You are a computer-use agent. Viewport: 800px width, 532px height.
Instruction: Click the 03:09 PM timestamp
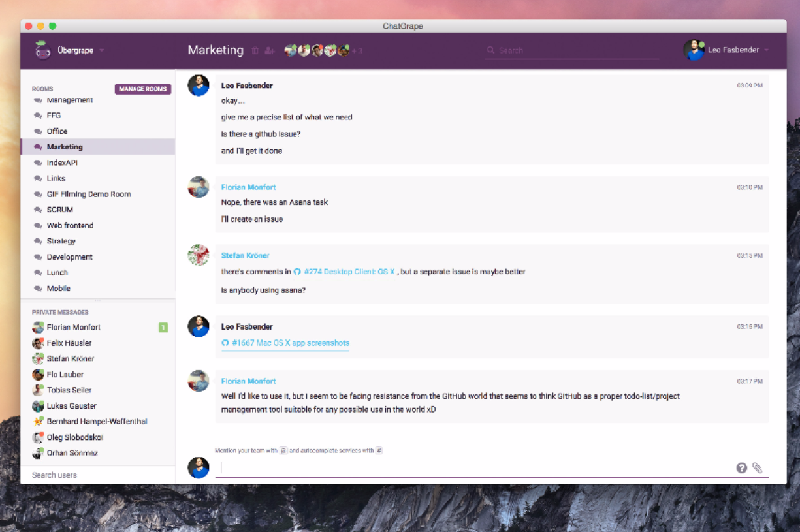click(750, 86)
